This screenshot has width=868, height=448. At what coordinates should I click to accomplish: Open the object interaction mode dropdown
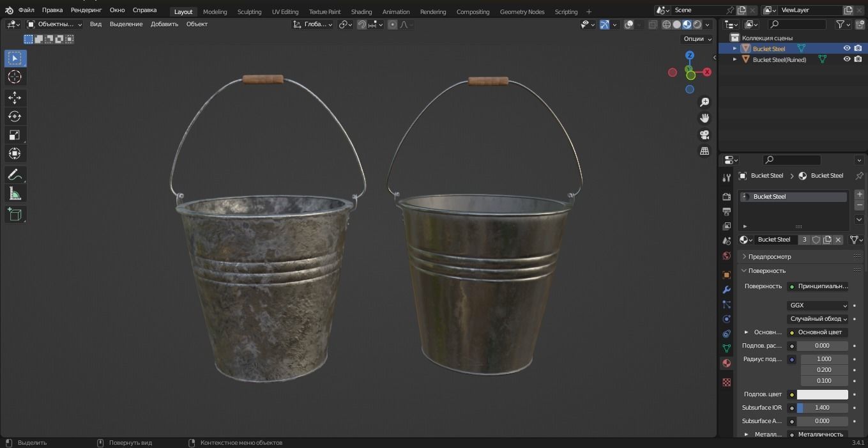pyautogui.click(x=54, y=24)
